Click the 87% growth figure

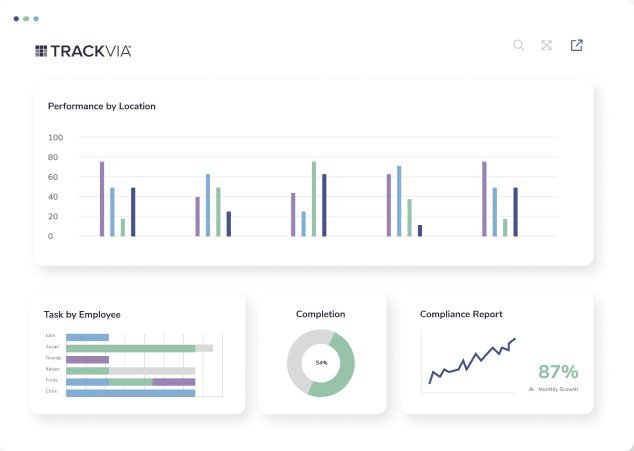point(557,372)
